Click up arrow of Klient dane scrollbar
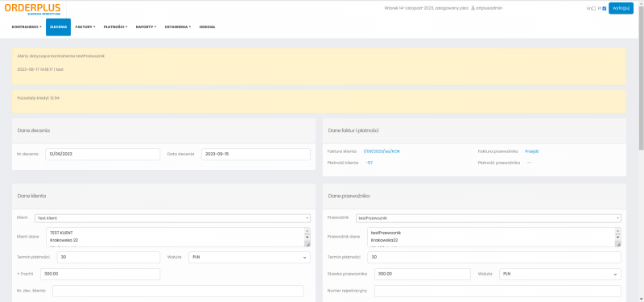The image size is (644, 302). (308, 231)
